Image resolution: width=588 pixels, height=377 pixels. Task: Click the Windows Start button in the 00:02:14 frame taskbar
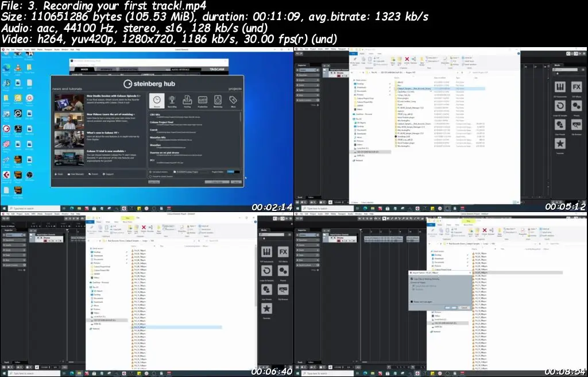[4, 208]
